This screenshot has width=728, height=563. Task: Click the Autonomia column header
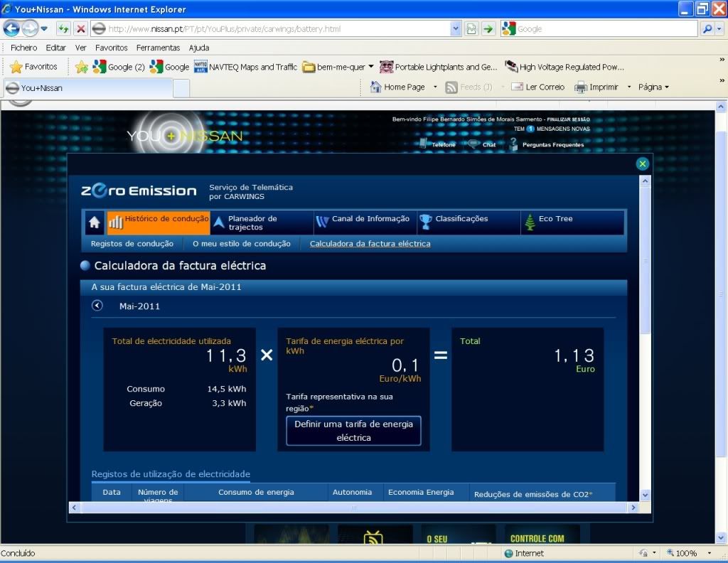tap(352, 492)
